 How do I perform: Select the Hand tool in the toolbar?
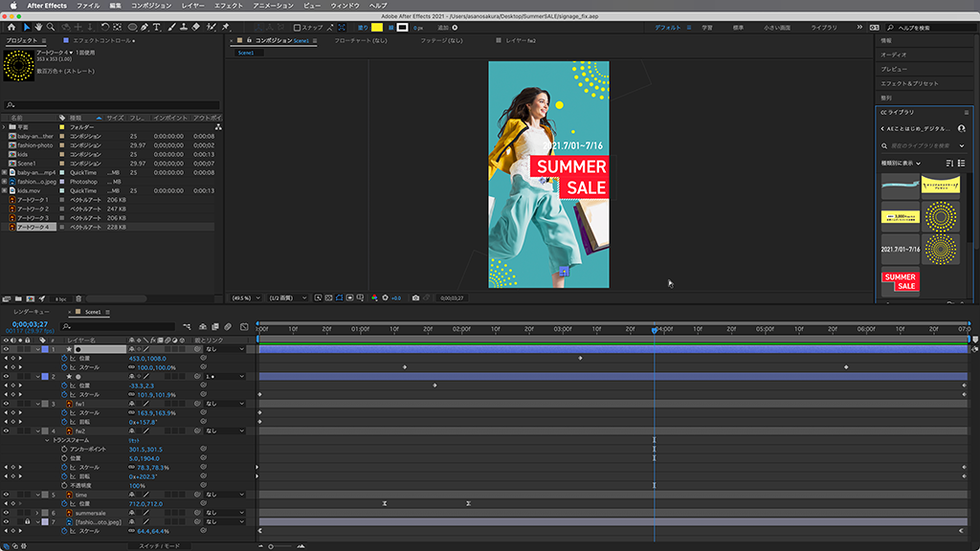pyautogui.click(x=39, y=27)
